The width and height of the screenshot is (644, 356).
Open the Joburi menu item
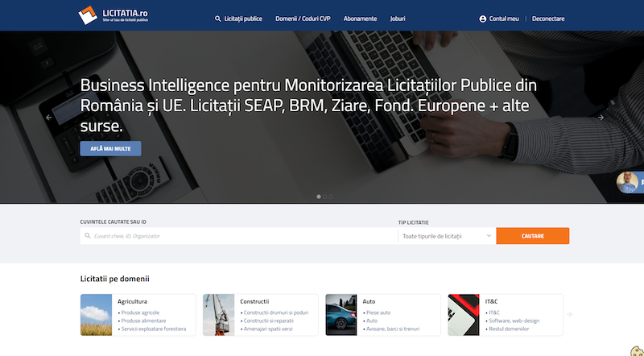click(398, 19)
